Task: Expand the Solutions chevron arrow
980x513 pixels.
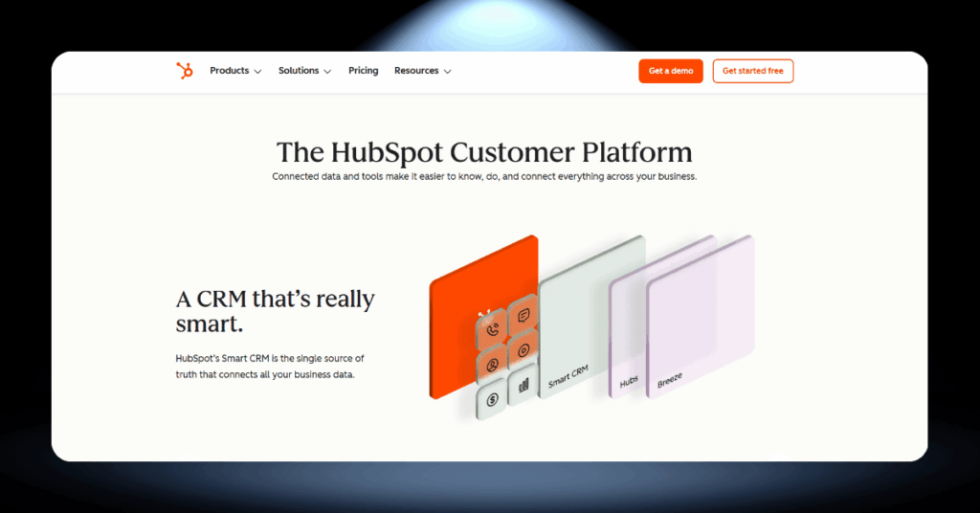Action: pyautogui.click(x=327, y=71)
